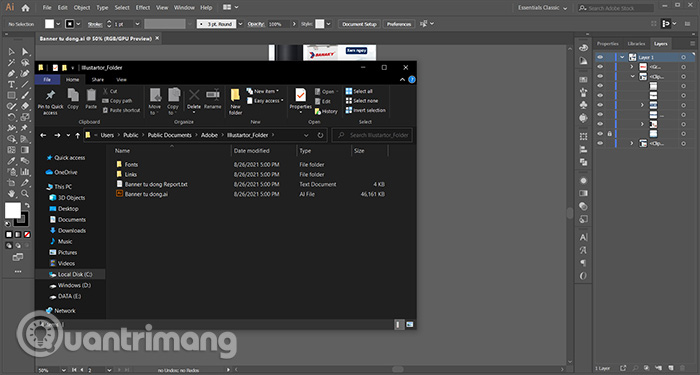Click Delete in Explorer ribbon
The image size is (700, 375).
point(194,99)
